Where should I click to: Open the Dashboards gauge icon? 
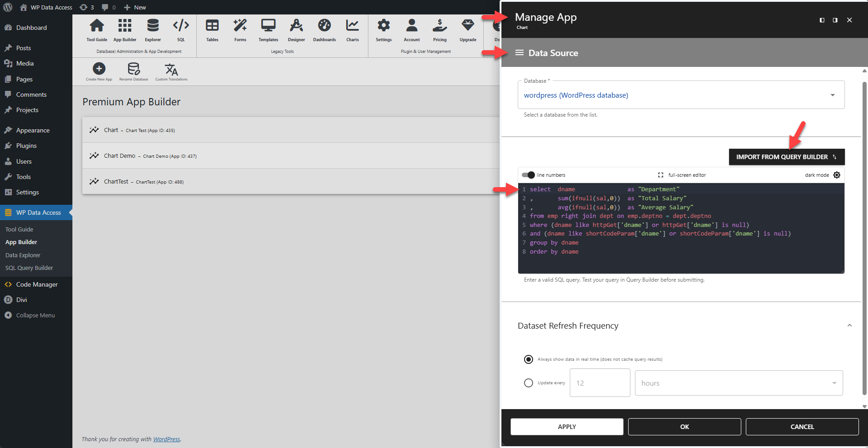[x=324, y=26]
